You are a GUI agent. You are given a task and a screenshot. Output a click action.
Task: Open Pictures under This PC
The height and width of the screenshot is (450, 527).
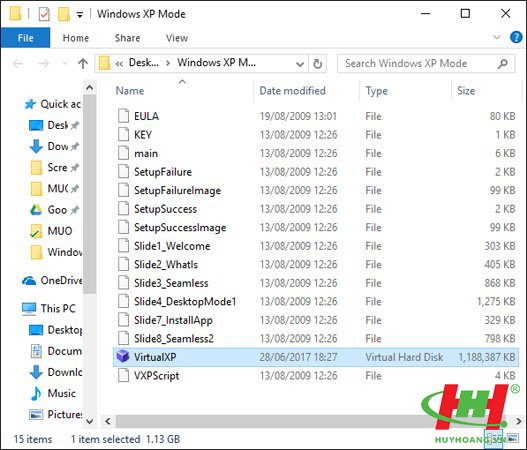56,414
